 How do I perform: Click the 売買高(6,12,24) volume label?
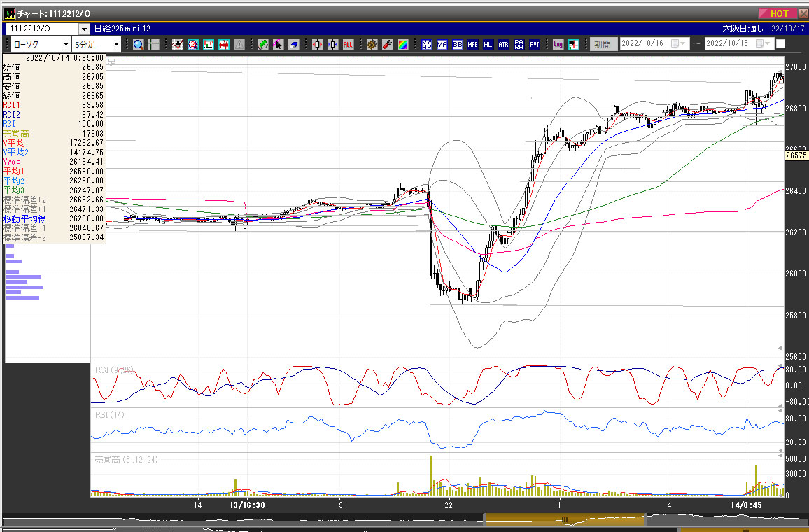click(126, 460)
